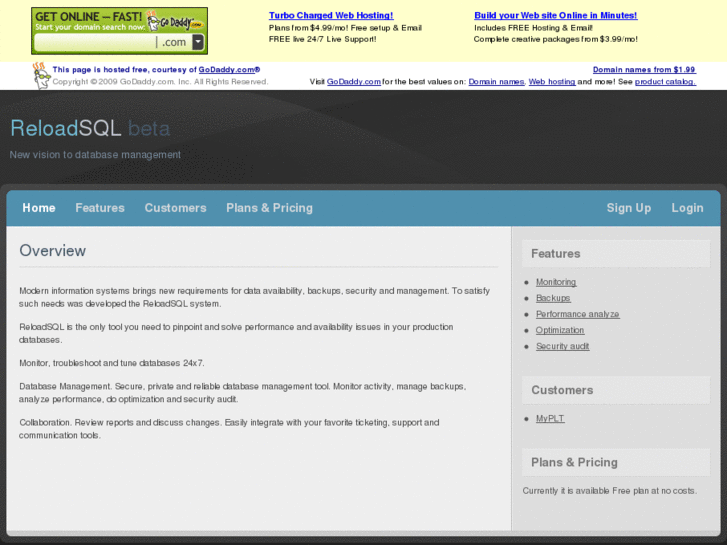Click the Features sidebar heading
Image resolution: width=727 pixels, height=545 pixels.
[555, 254]
